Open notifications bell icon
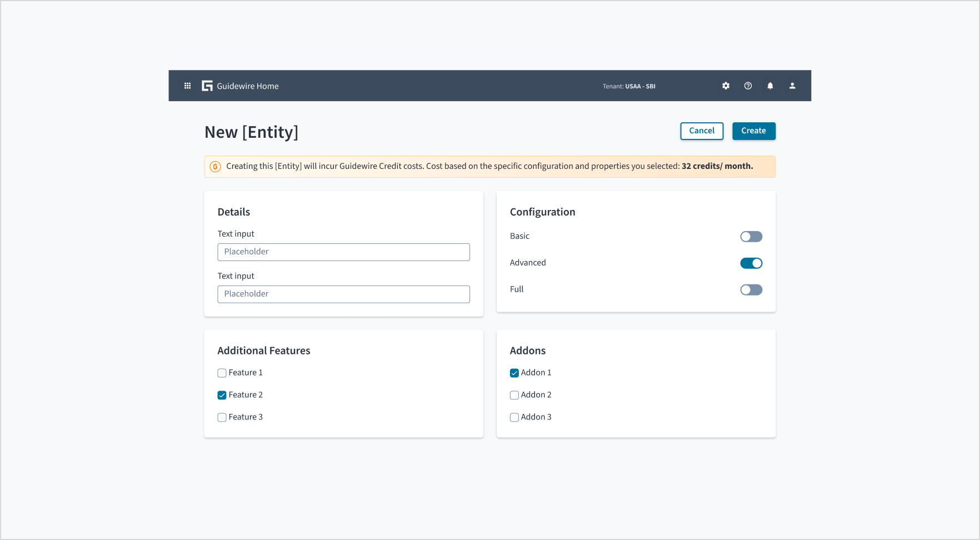The height and width of the screenshot is (540, 980). (770, 86)
